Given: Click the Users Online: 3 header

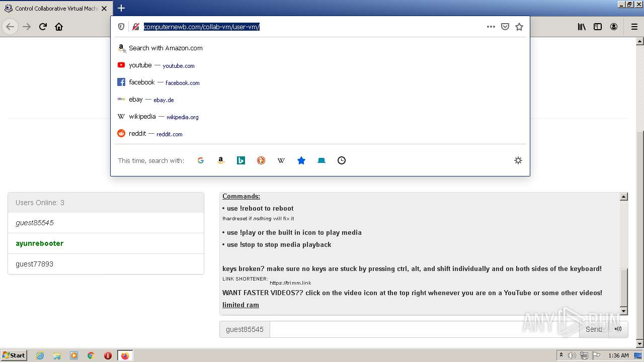Looking at the screenshot, I should 106,203.
